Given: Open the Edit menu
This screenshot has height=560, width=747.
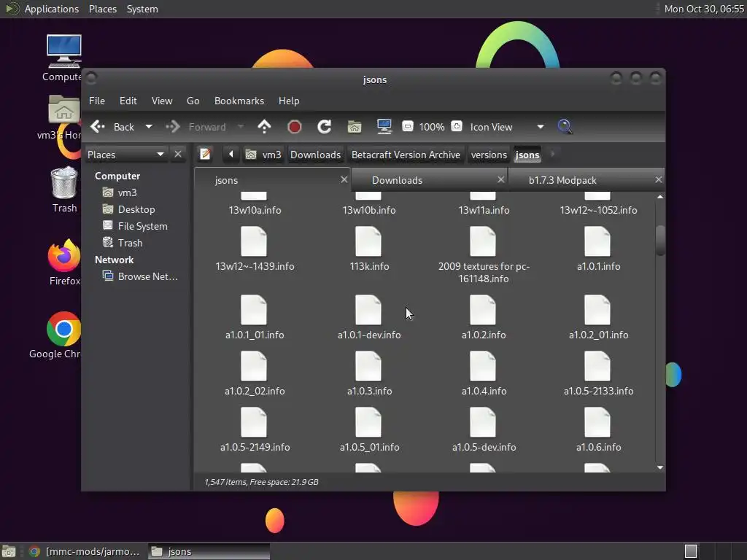Looking at the screenshot, I should pos(128,101).
